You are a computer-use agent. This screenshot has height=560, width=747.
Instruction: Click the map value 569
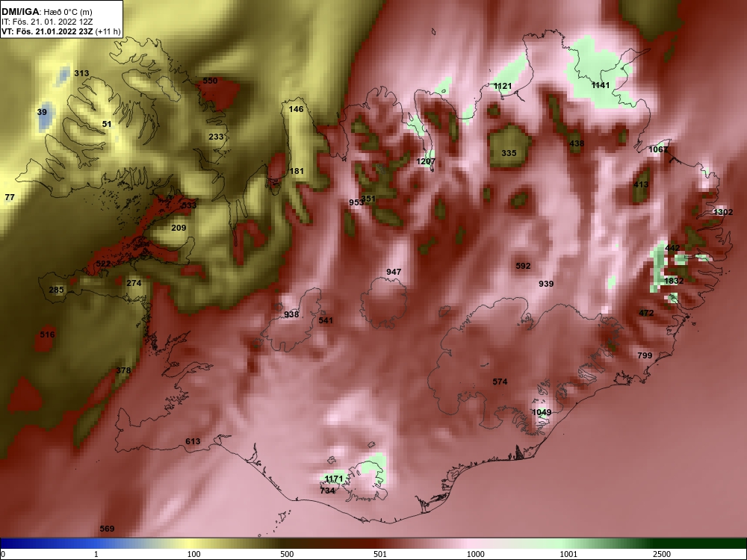107,529
